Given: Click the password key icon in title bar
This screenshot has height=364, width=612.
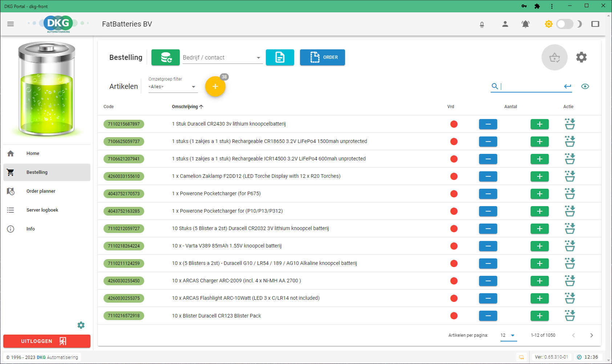Looking at the screenshot, I should (x=524, y=6).
